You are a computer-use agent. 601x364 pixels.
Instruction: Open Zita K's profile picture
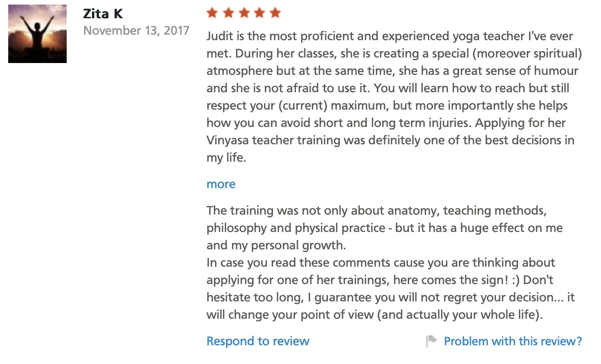37,34
